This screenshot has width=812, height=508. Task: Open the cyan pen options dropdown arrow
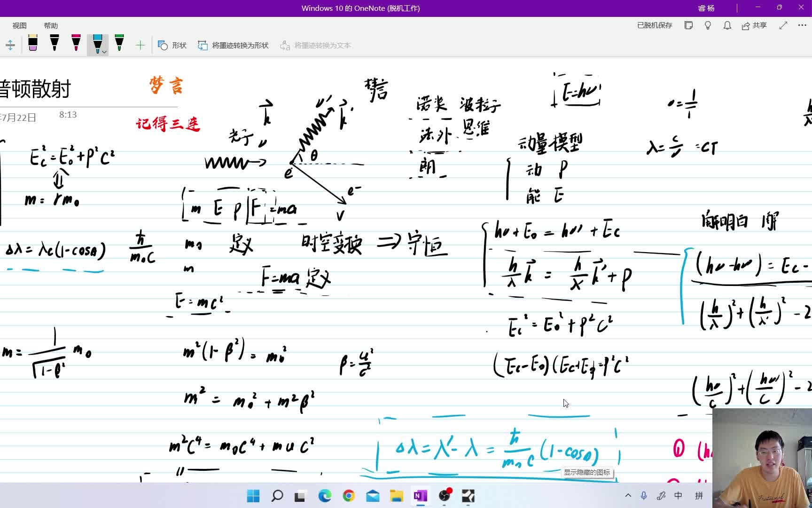[x=104, y=52]
